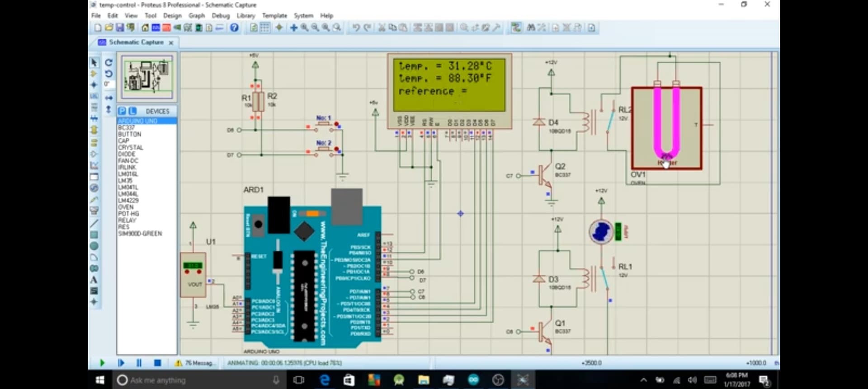Viewport: 868px width, 389px height.
Task: Click the P pick devices button
Action: tap(122, 111)
